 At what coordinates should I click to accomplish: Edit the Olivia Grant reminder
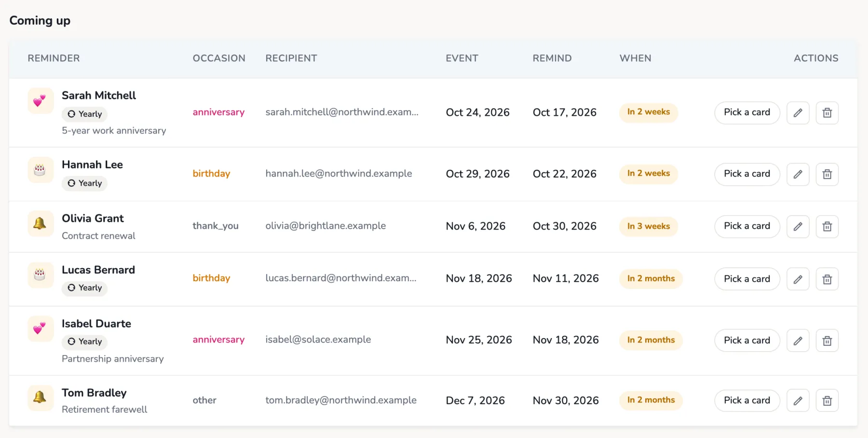(798, 226)
